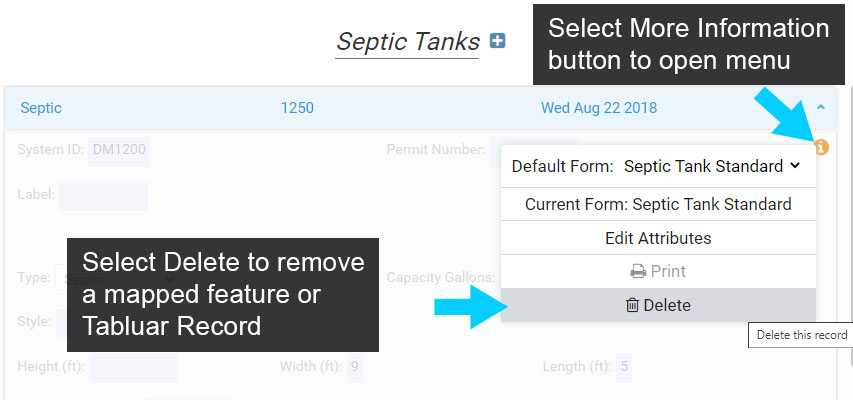The height and width of the screenshot is (400, 853).
Task: Click the Style field in the form
Action: (x=62, y=322)
